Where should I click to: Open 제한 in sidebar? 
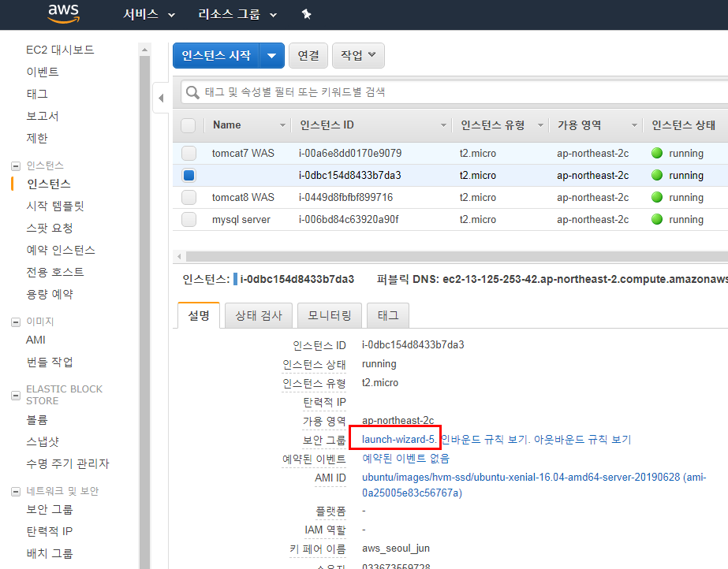click(x=37, y=138)
